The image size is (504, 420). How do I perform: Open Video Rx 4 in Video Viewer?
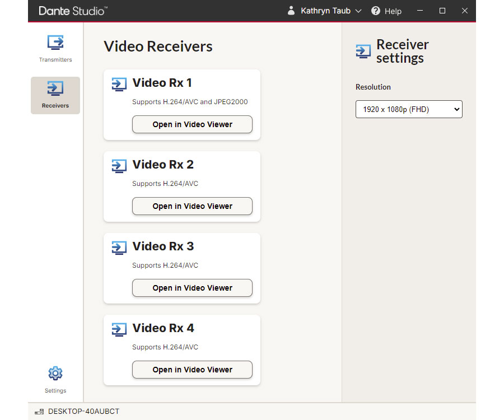pos(192,370)
